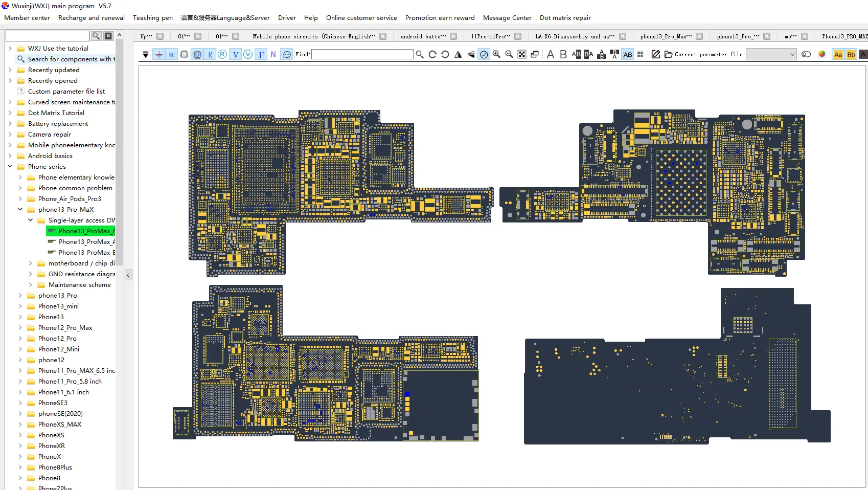Toggle the circled checkmark toolbar button
Viewport: 868px width, 490px height.
point(484,54)
